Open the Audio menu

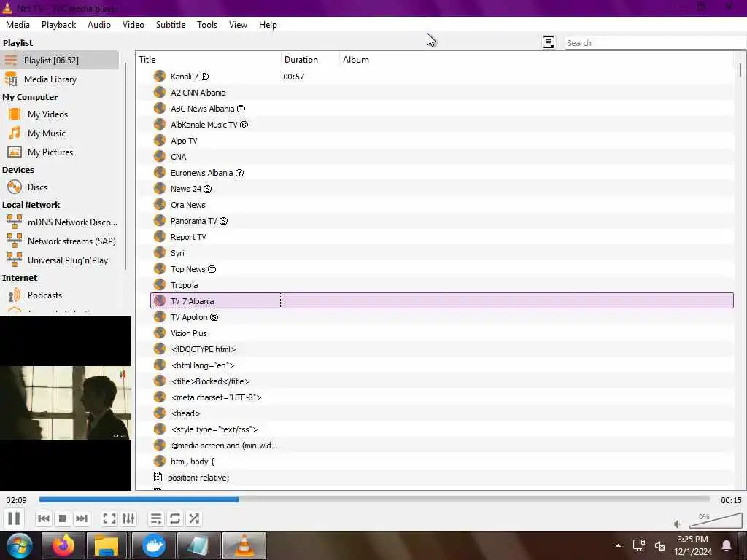tap(99, 25)
